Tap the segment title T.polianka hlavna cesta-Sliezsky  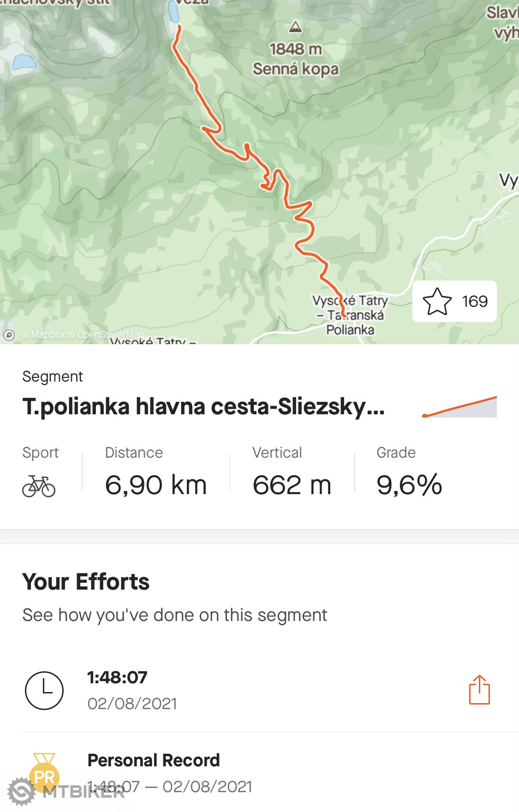point(203,407)
